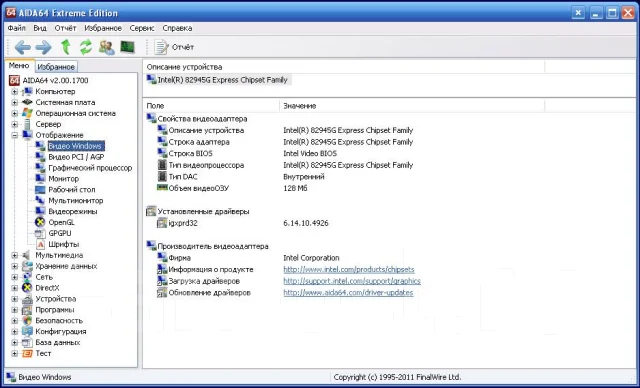Click the DirectX tree icon

click(27, 288)
